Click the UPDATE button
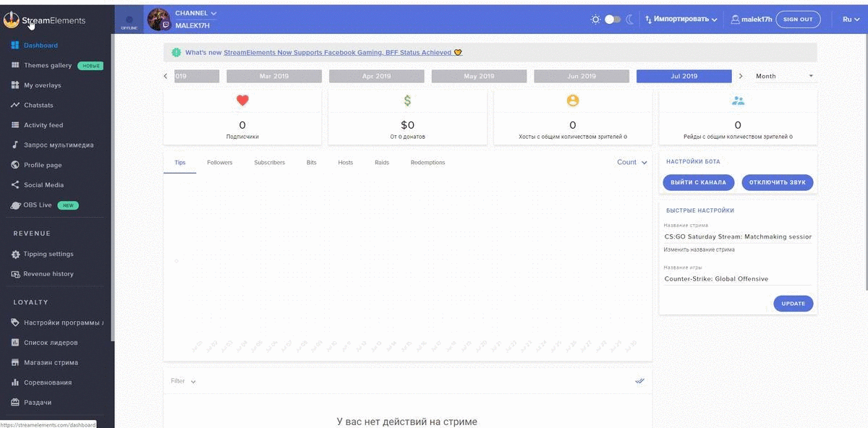 (793, 304)
